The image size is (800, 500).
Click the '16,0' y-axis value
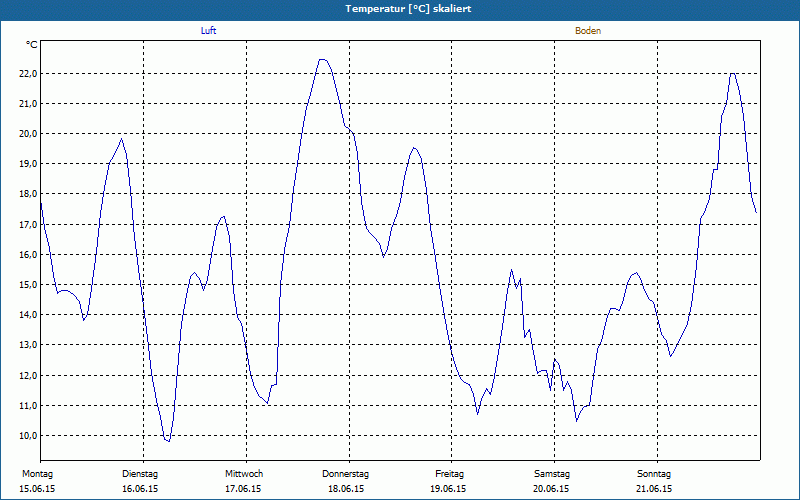(x=28, y=255)
